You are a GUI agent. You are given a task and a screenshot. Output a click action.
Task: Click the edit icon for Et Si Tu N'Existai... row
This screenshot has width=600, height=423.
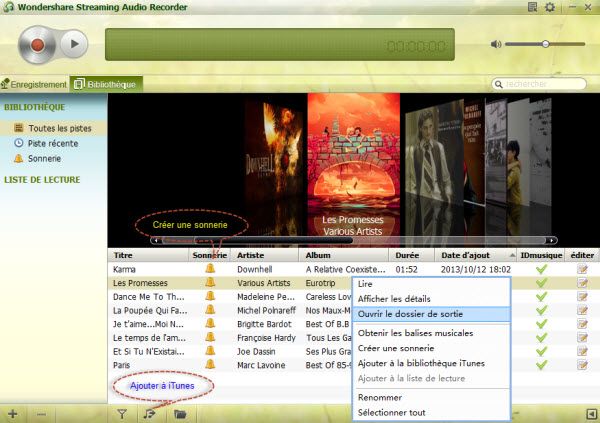tap(582, 351)
